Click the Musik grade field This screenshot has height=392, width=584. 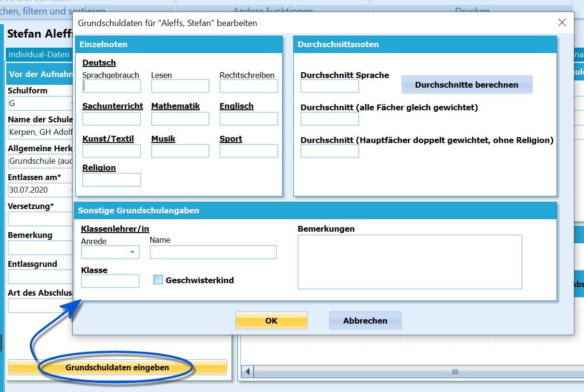click(180, 151)
